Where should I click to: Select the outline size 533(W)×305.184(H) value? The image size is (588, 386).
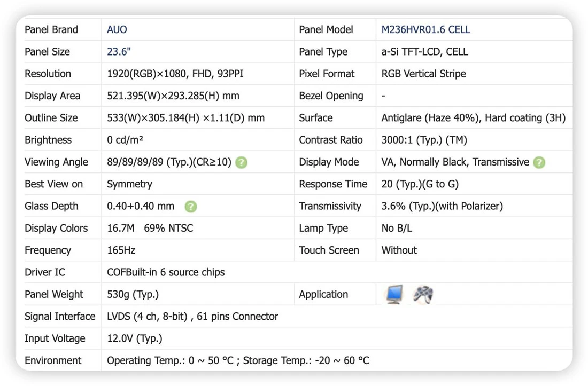(x=185, y=118)
